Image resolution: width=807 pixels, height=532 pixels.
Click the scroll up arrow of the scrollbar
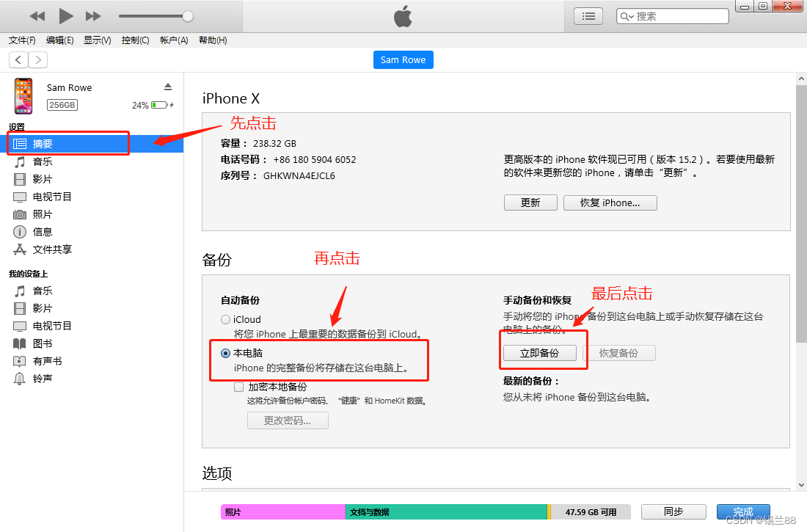(x=801, y=79)
